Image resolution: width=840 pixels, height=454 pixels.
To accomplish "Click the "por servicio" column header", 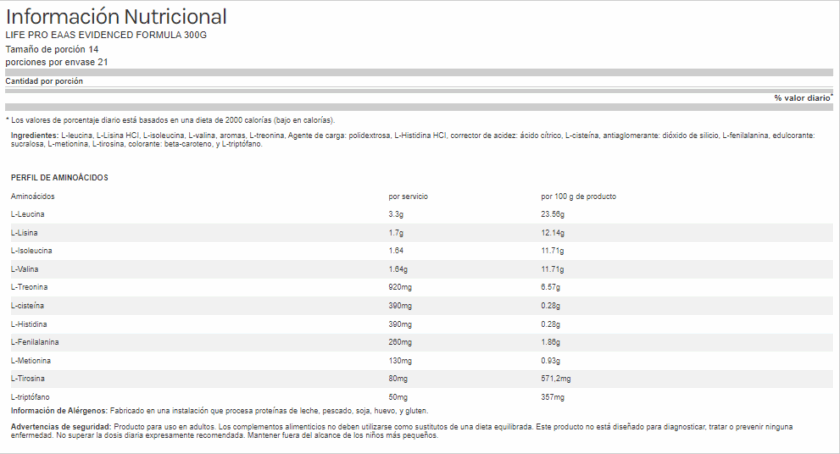I will tap(408, 196).
